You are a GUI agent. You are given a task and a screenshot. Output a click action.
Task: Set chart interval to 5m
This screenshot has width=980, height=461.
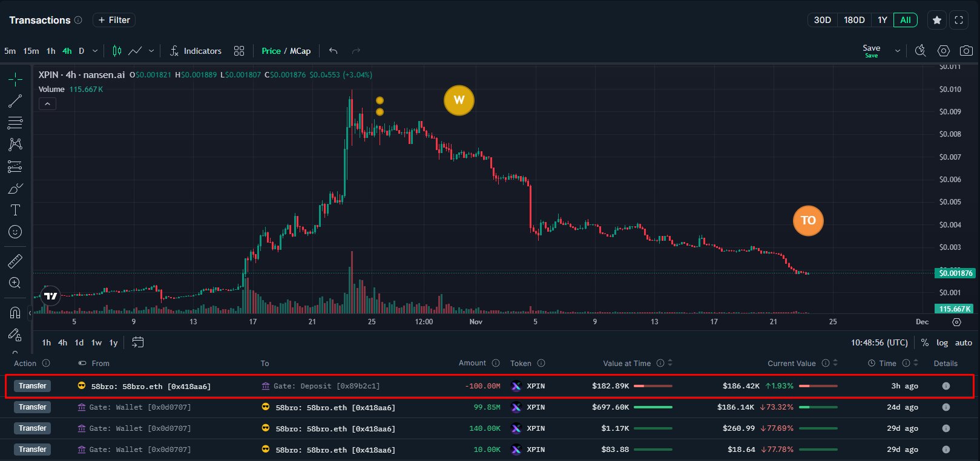click(10, 51)
